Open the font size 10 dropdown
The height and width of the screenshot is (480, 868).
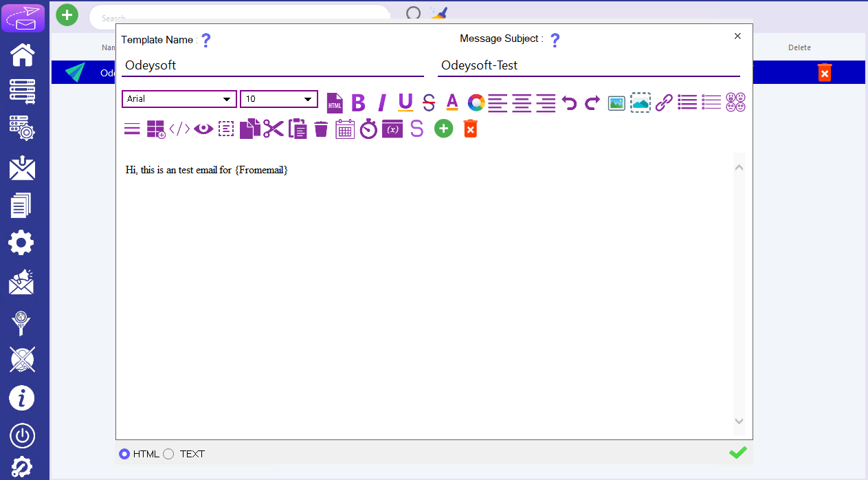tap(278, 99)
